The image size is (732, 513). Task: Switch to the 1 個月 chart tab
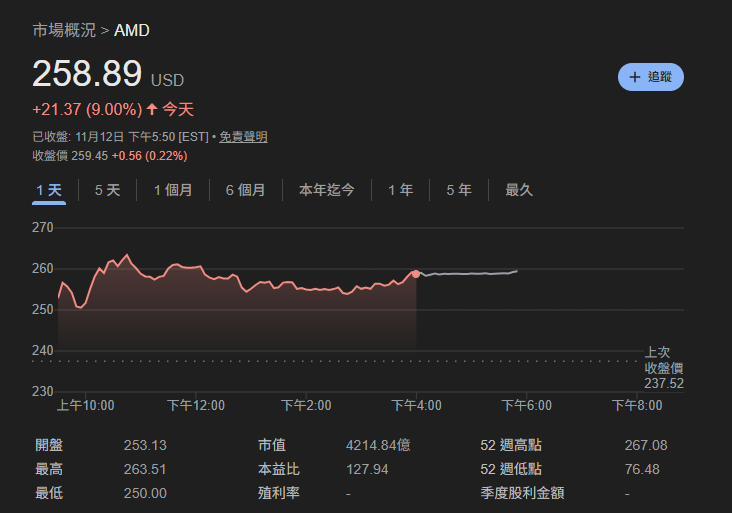[173, 190]
